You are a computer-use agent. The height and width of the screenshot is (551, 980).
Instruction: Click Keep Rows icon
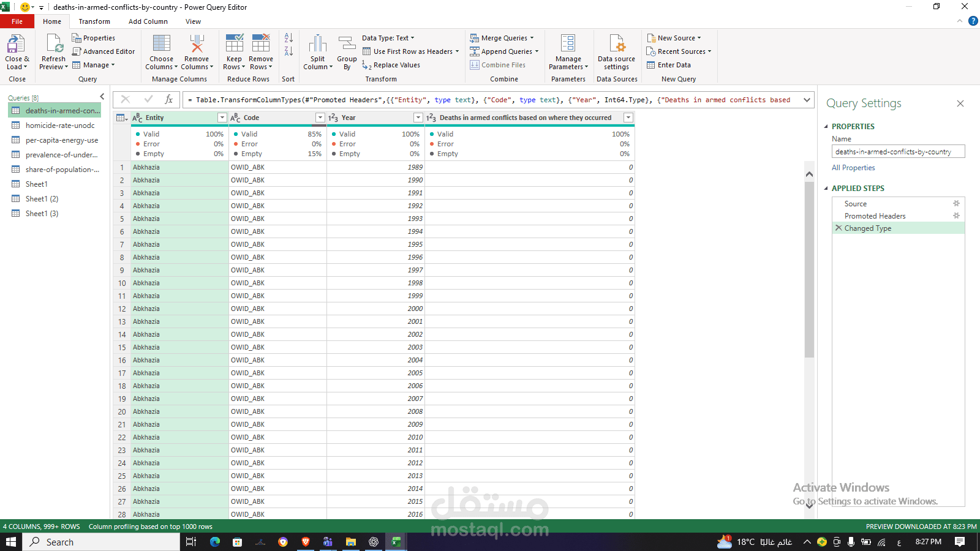click(x=235, y=43)
